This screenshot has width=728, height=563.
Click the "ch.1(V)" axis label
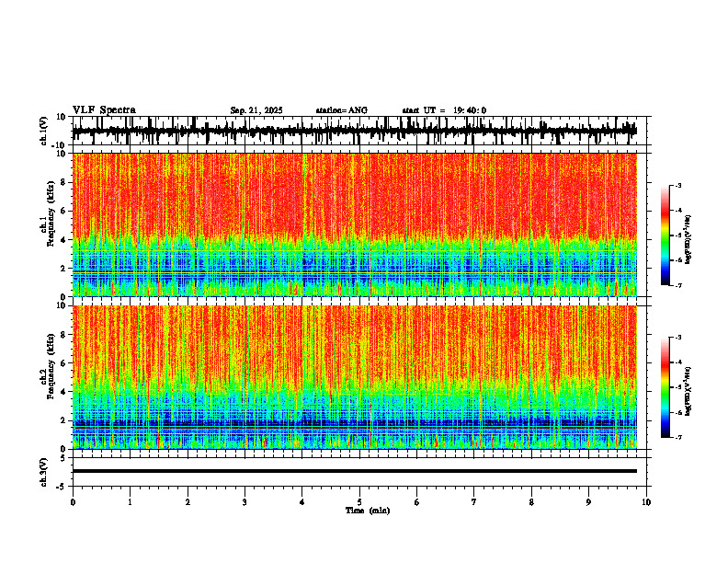pos(44,131)
